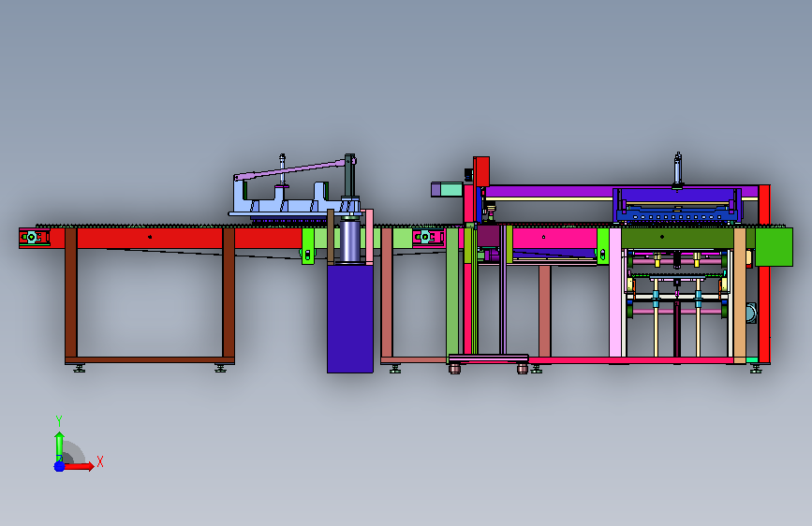
Task: Click the blue origin ball of the triad
Action: pos(60,466)
